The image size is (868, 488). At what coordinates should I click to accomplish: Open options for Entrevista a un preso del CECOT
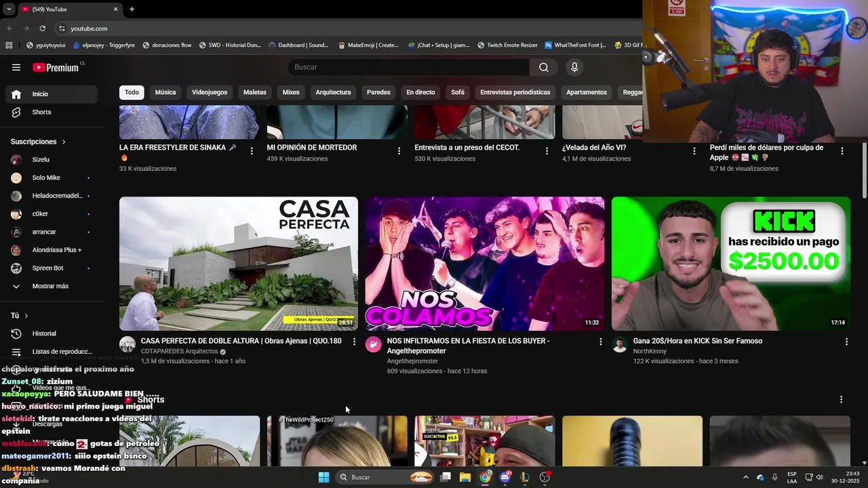(x=547, y=151)
